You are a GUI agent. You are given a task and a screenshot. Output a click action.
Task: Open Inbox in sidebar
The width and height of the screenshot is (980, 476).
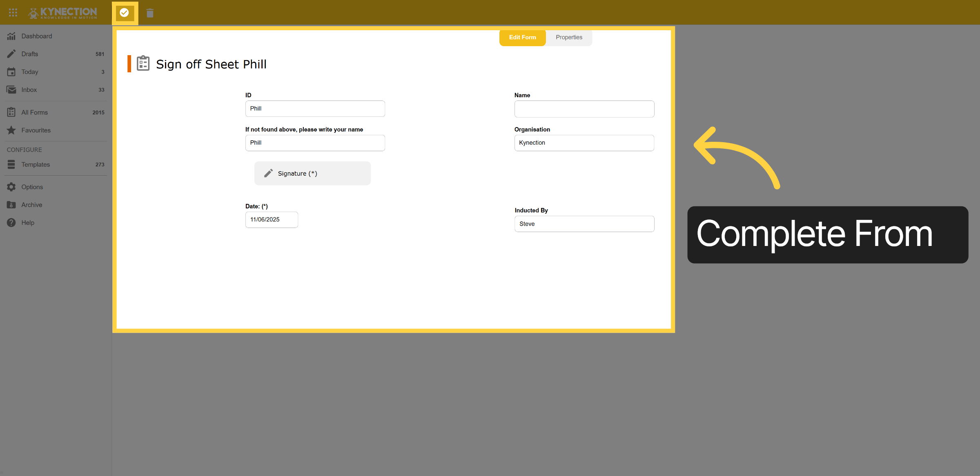point(56,89)
